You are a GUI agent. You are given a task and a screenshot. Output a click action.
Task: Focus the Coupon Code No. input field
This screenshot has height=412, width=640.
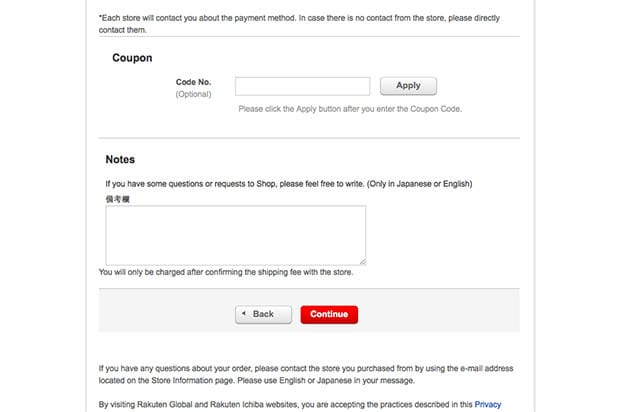[x=302, y=86]
